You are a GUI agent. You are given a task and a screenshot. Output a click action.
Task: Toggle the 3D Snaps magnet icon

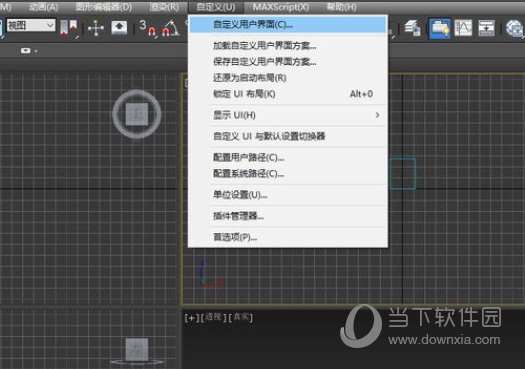[x=148, y=28]
